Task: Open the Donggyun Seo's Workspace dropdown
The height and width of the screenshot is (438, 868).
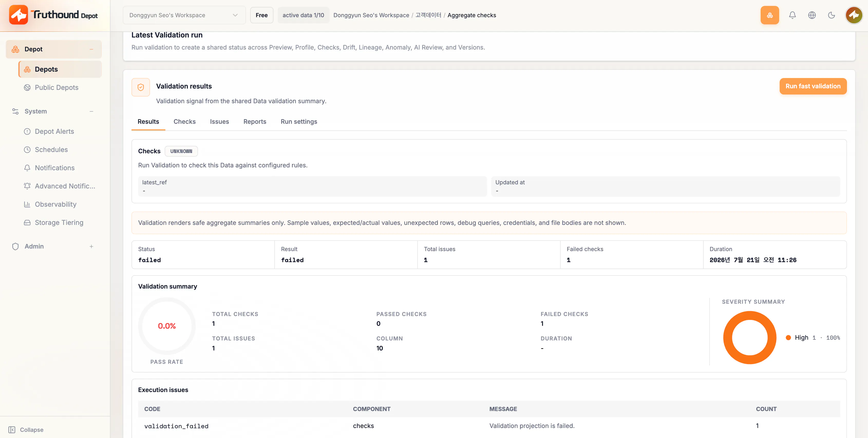Action: pyautogui.click(x=184, y=15)
